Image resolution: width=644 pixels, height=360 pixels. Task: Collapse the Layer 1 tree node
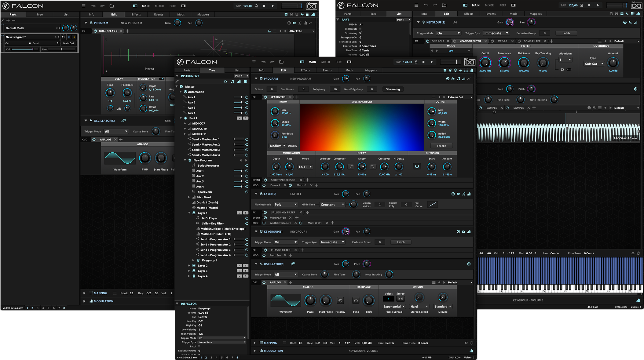[189, 213]
